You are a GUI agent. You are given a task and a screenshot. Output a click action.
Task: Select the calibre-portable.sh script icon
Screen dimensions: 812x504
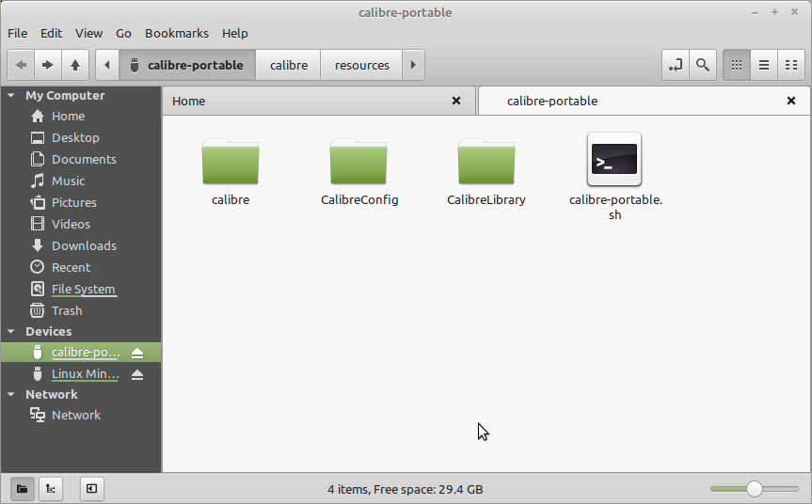pos(614,159)
